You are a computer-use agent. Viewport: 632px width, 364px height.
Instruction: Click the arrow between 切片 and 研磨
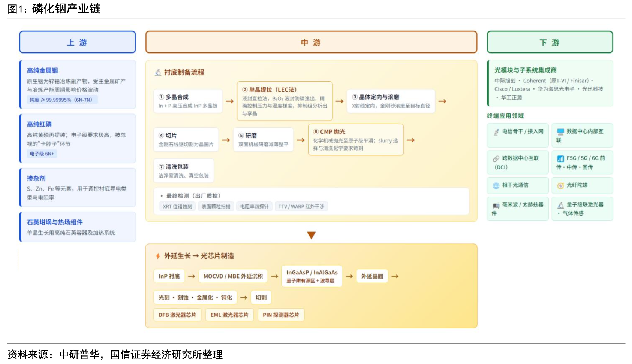[226, 140]
